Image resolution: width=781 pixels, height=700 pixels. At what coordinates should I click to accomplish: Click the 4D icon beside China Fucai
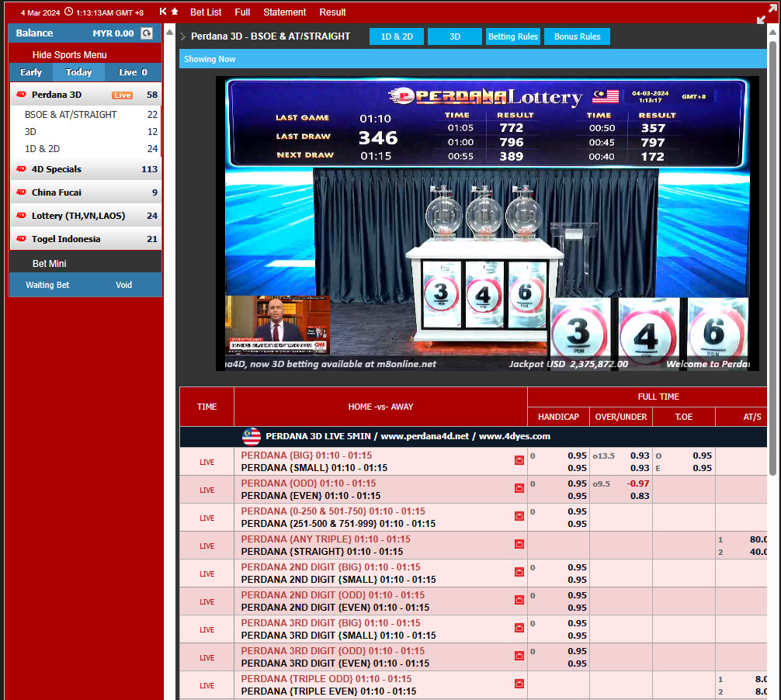(21, 192)
